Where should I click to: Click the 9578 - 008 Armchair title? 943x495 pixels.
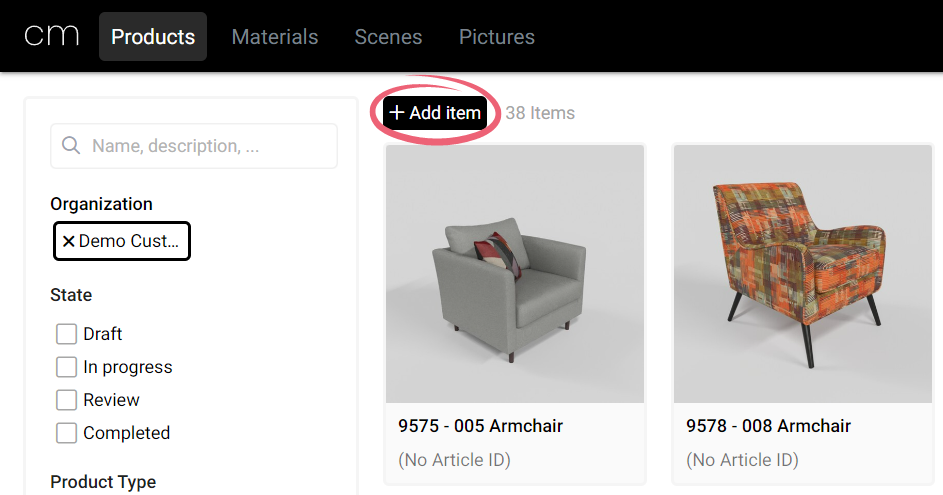point(768,426)
